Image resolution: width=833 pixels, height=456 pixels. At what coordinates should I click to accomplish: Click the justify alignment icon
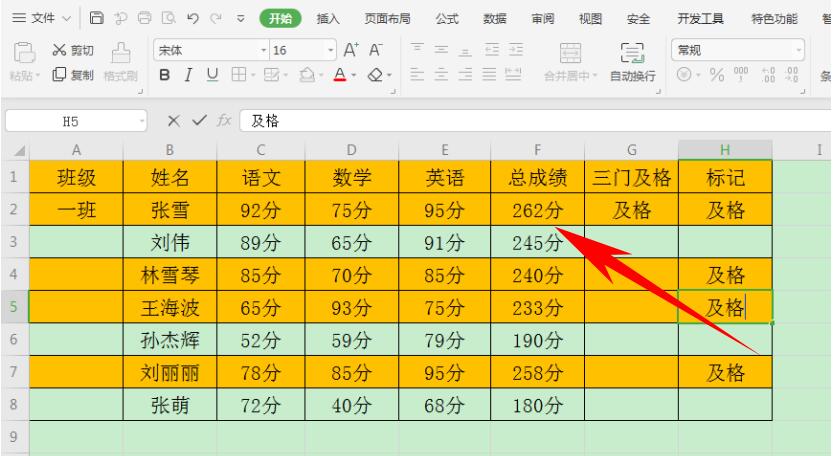coord(489,74)
